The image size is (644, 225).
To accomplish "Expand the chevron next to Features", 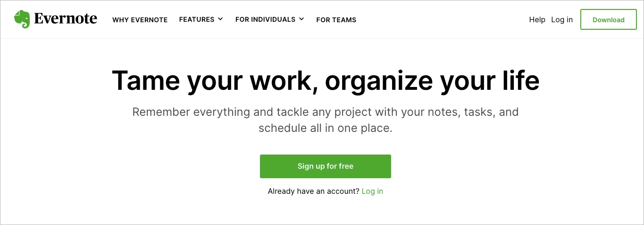I will pos(220,19).
